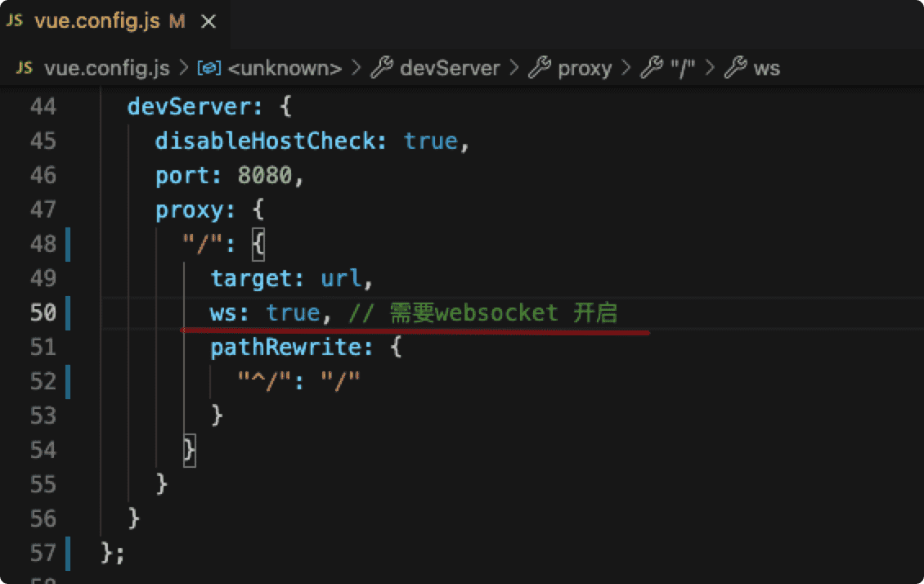Click the JS icon in the breadcrumb path

pyautogui.click(x=25, y=68)
